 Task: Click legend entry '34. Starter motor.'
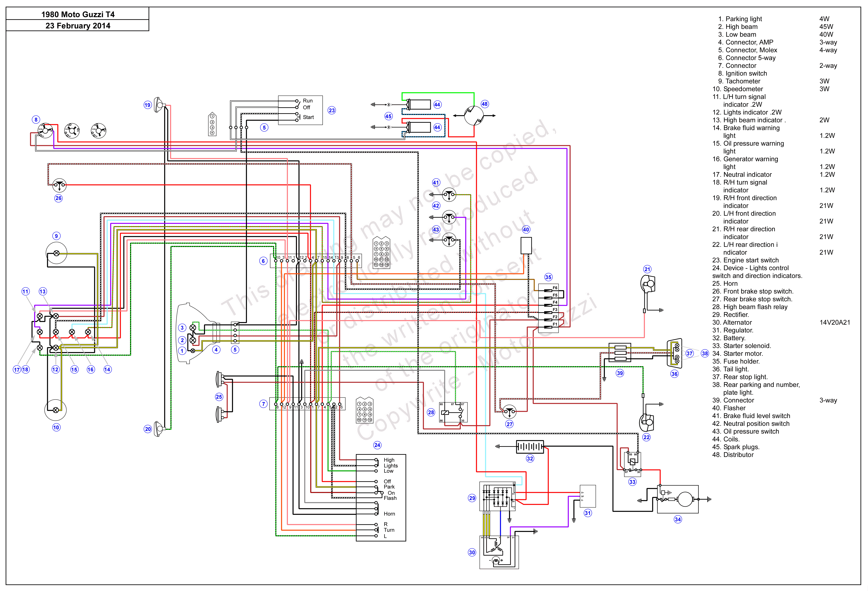pos(738,353)
